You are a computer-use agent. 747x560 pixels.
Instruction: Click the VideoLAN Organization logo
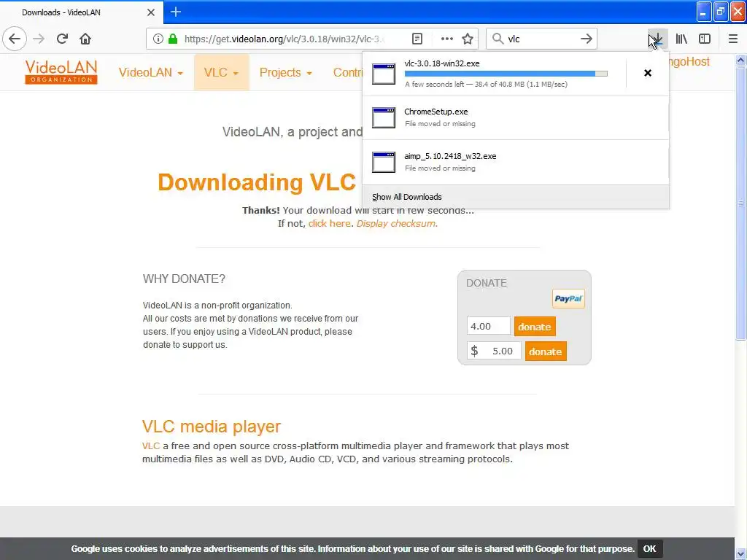[x=61, y=72]
